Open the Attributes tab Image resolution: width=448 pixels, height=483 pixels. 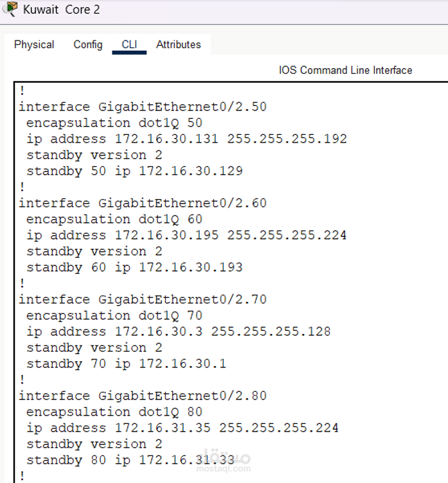coord(179,45)
